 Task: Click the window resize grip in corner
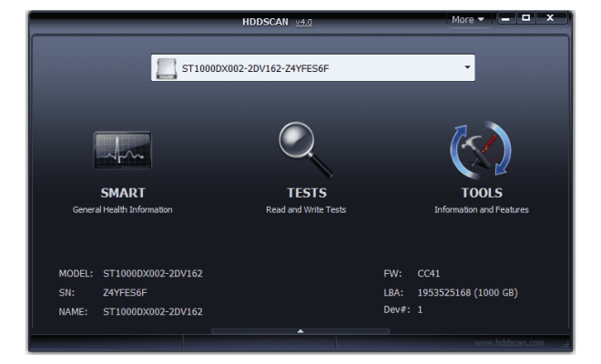pyautogui.click(x=565, y=345)
